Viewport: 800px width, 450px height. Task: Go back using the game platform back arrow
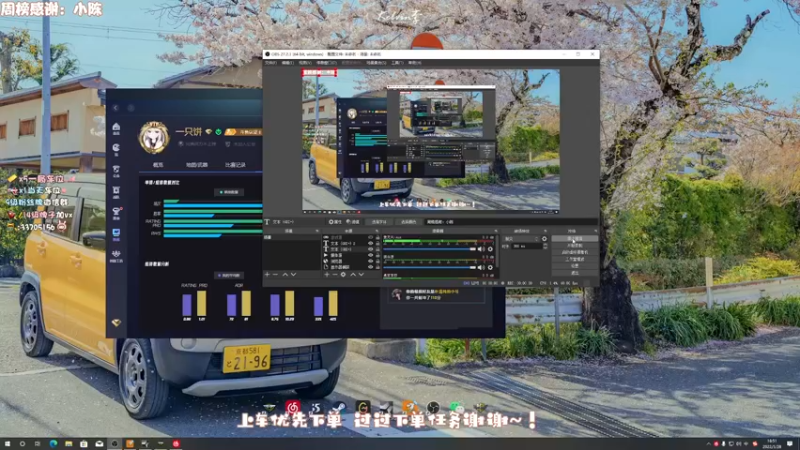click(x=115, y=108)
